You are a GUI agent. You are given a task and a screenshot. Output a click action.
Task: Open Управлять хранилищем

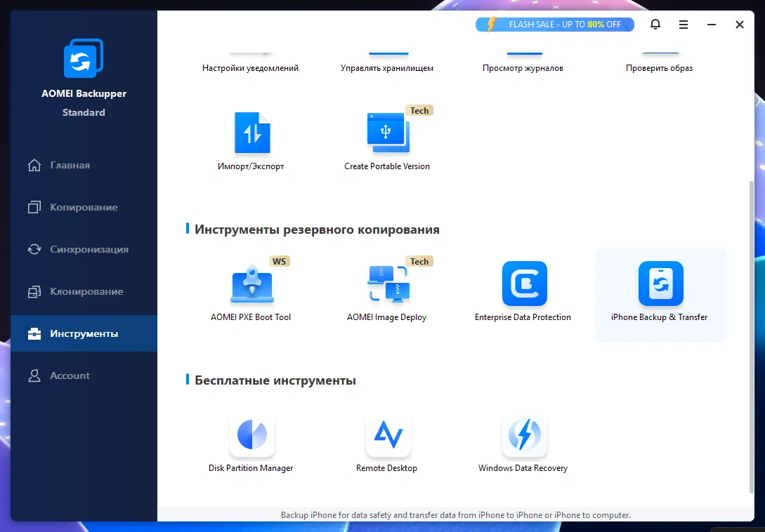(x=387, y=68)
